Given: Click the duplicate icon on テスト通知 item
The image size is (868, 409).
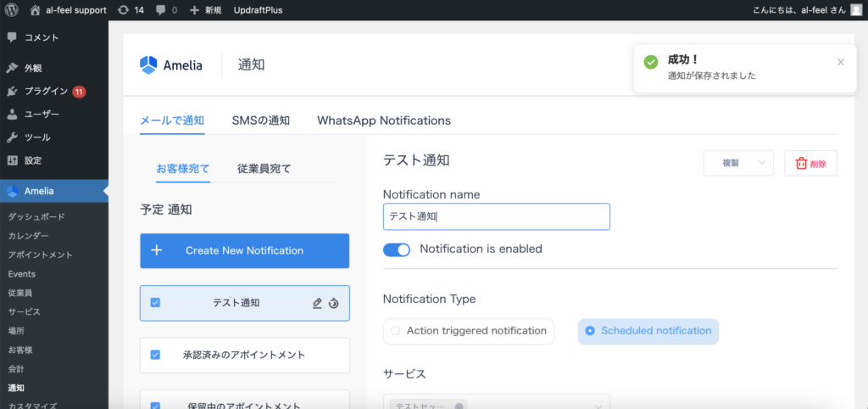Looking at the screenshot, I should tap(334, 303).
